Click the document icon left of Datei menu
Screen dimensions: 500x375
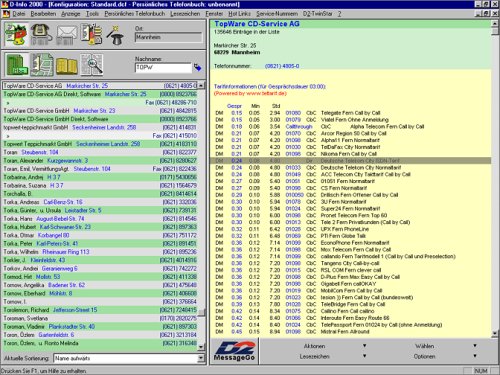click(x=6, y=14)
